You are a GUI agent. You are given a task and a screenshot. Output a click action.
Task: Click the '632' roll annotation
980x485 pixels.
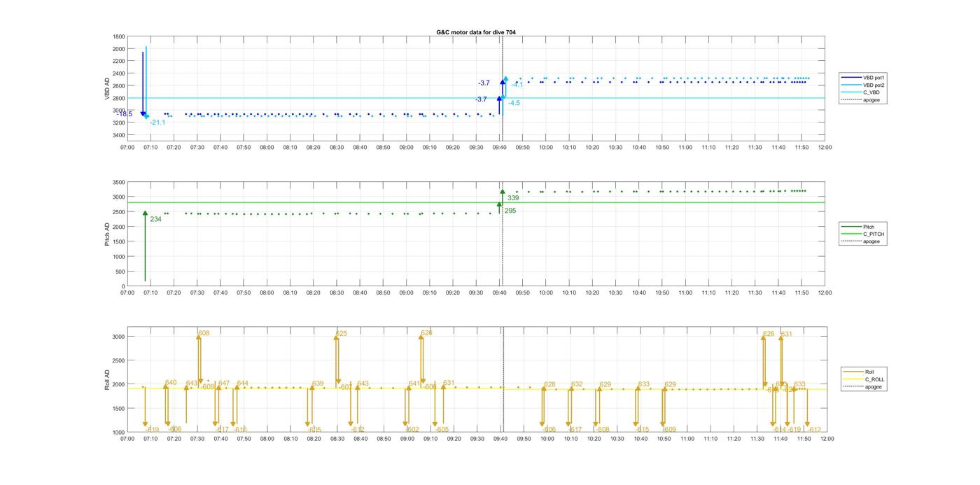click(577, 384)
